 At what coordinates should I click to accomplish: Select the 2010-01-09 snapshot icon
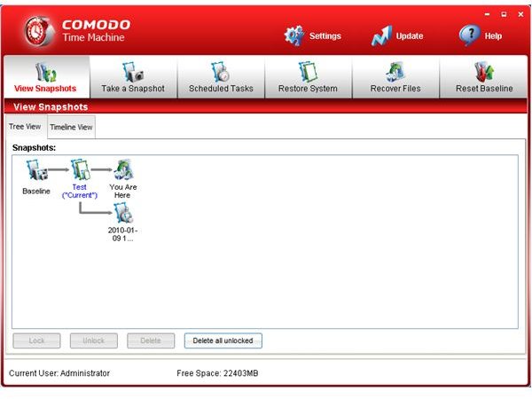tap(123, 213)
